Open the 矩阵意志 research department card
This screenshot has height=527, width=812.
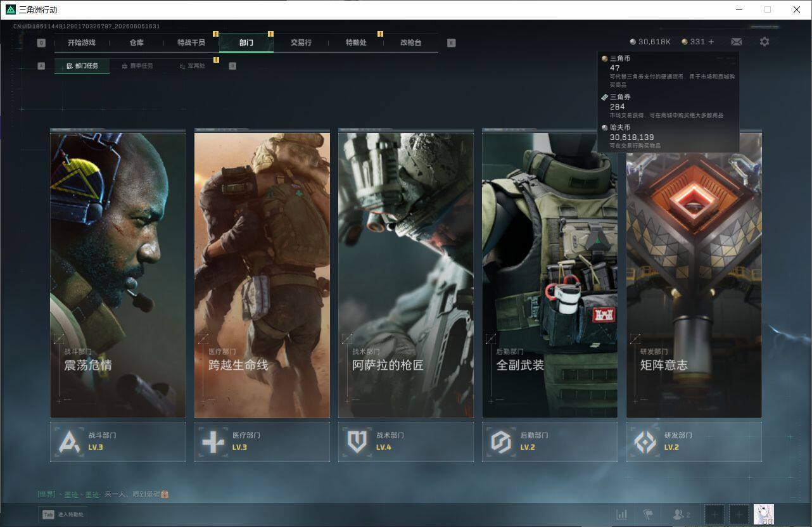694,274
